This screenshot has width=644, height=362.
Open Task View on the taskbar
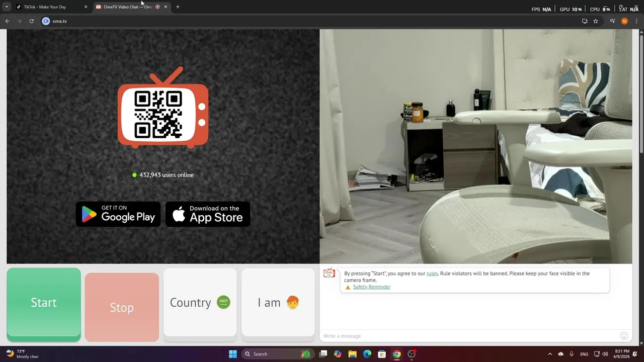tap(323, 354)
